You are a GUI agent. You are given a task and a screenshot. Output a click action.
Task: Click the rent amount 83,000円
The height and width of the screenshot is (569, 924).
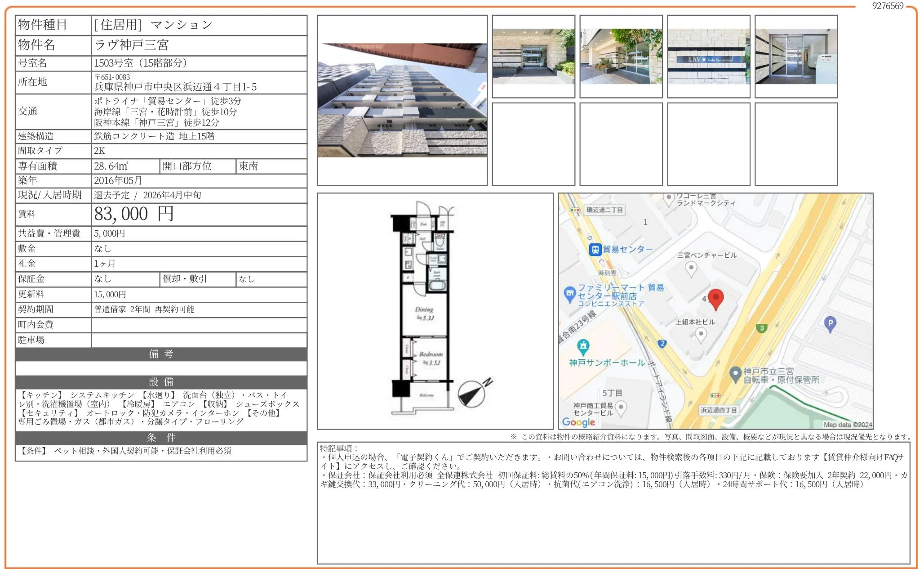[133, 214]
